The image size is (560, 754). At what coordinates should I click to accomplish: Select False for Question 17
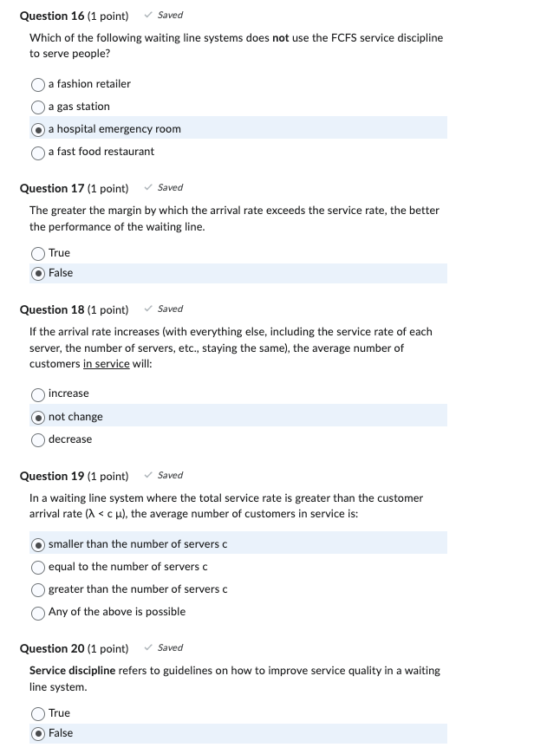(38, 272)
